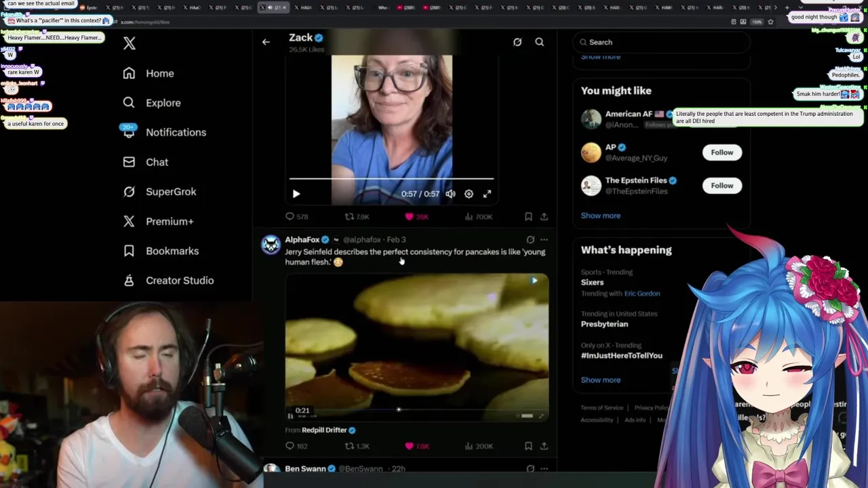Viewport: 868px width, 488px height.
Task: Bookmark the AlphaFox pancake post
Action: pos(528,446)
